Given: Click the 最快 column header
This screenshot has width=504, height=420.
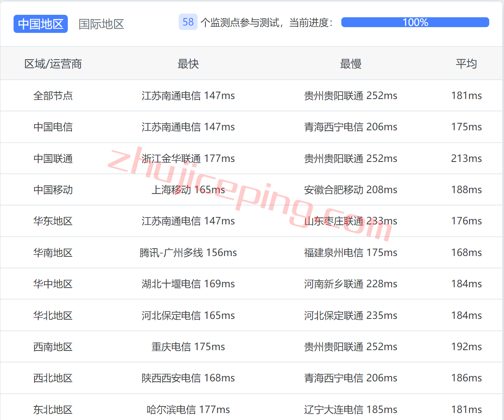Looking at the screenshot, I should 188,64.
